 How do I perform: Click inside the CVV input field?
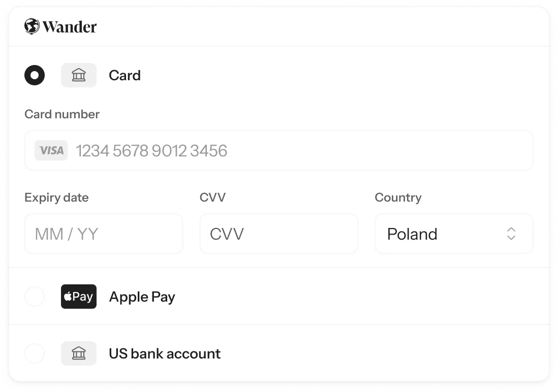(x=278, y=234)
